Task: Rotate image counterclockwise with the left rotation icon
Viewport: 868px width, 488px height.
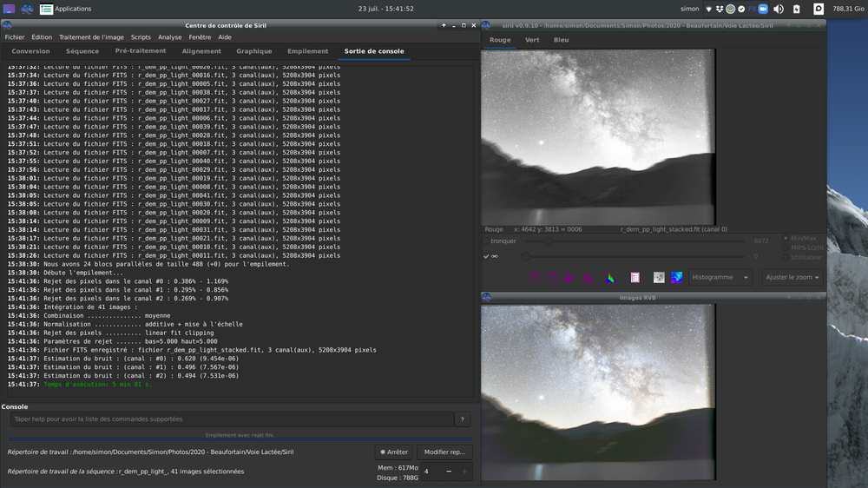Action: 534,278
